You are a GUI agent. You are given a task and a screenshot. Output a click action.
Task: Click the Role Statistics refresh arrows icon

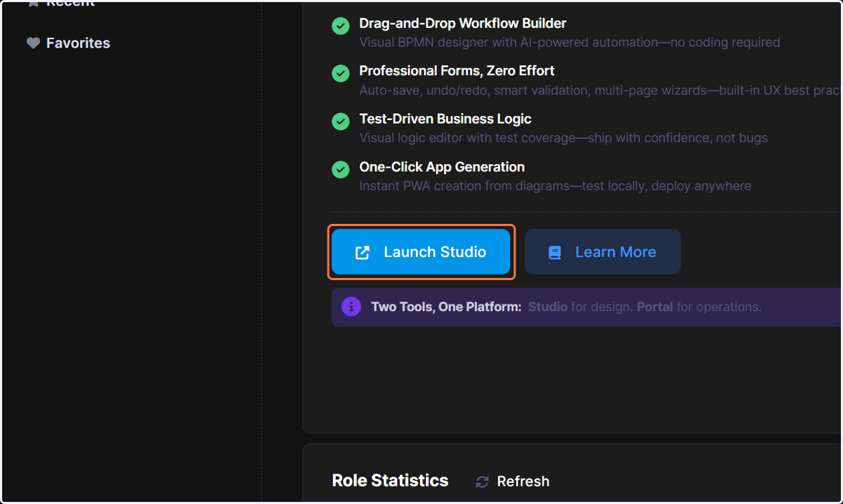coord(482,482)
